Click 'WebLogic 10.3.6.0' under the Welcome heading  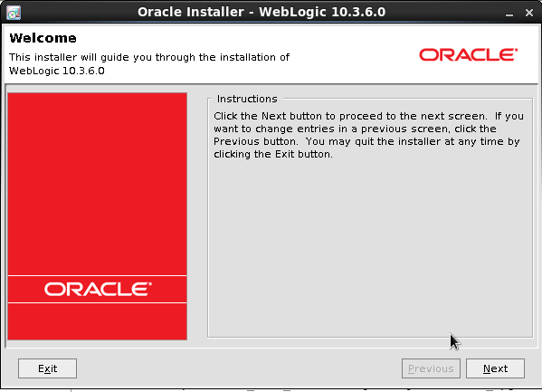[x=57, y=71]
